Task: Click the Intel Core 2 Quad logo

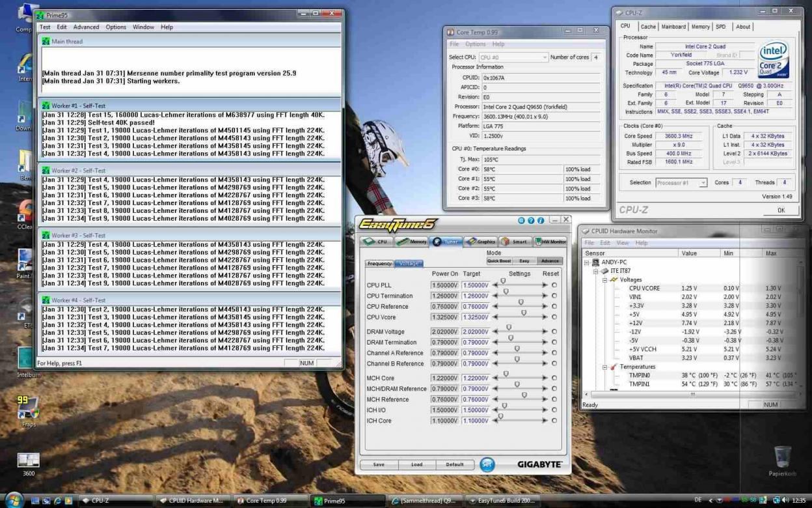Action: 774,59
